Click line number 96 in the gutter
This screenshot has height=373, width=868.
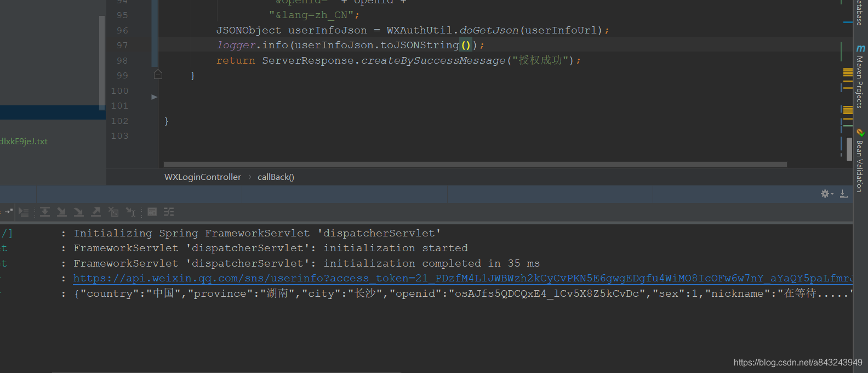point(122,31)
